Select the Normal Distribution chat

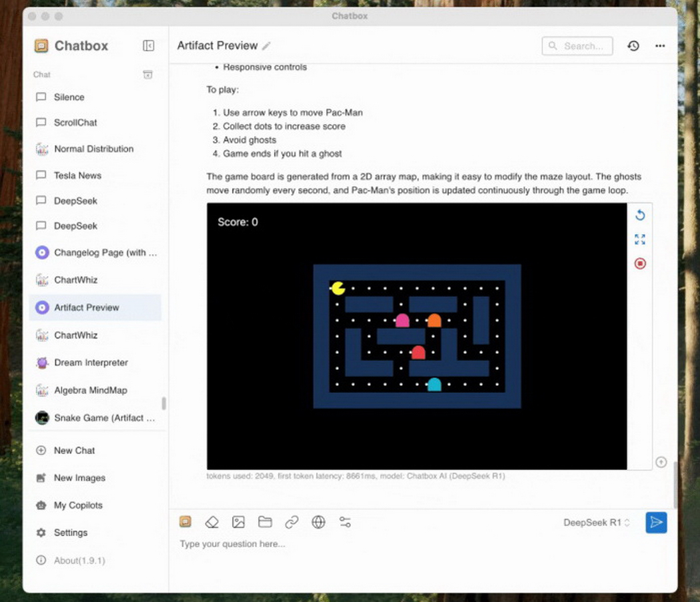tap(95, 149)
